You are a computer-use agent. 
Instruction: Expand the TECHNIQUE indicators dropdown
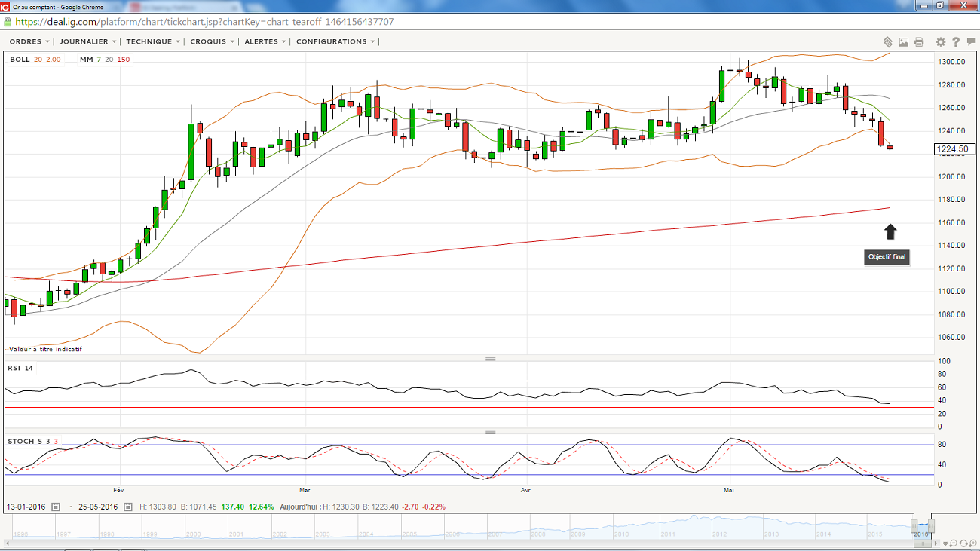(153, 42)
